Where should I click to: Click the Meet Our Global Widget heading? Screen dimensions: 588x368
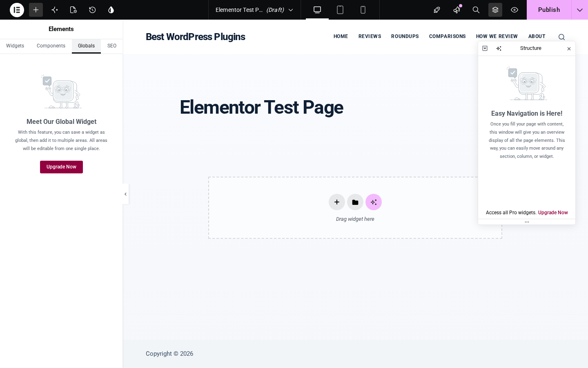click(61, 121)
